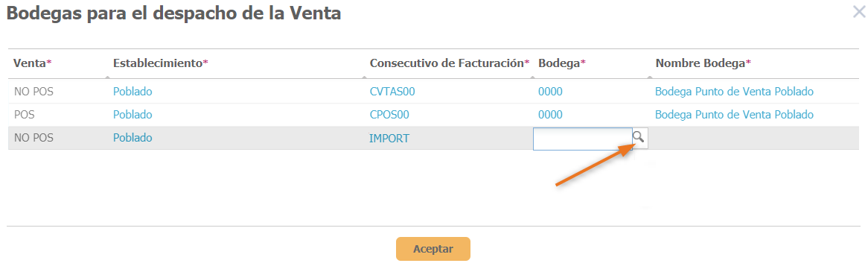Open the CPOS00 consecutivo link
868x269 pixels.
[389, 115]
